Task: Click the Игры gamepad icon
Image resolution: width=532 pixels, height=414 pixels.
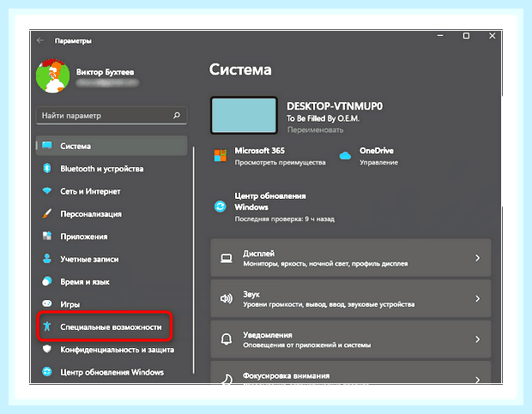Action: click(x=47, y=303)
